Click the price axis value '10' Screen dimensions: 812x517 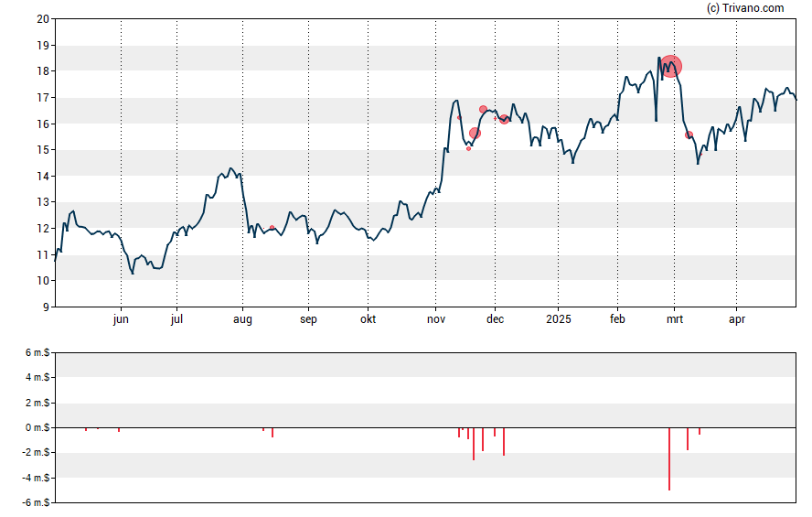pos(43,281)
